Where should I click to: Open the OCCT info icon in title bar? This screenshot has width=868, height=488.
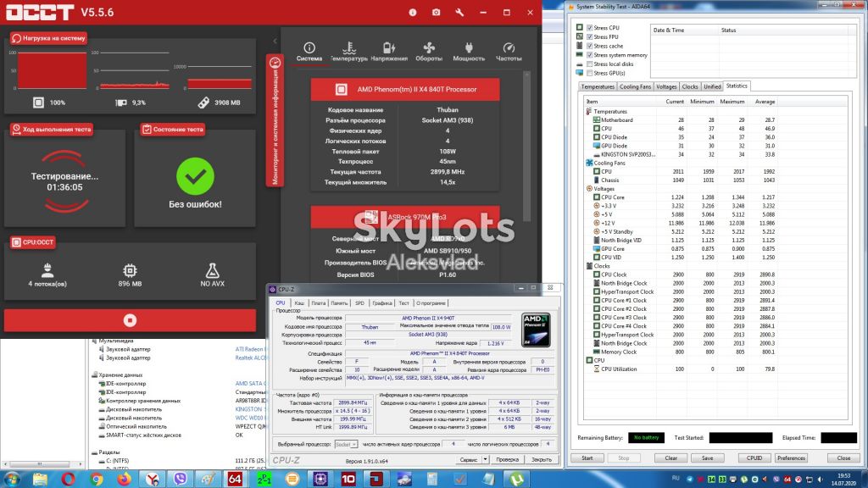(x=413, y=12)
